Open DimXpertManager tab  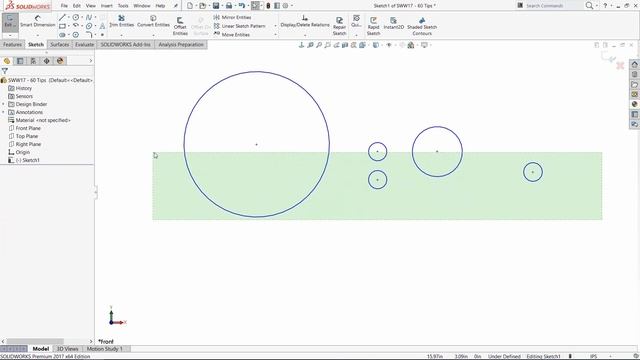click(x=47, y=61)
